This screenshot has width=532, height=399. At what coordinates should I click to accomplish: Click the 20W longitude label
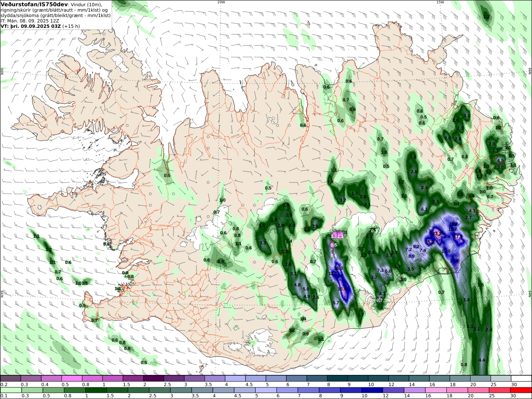(221, 2)
